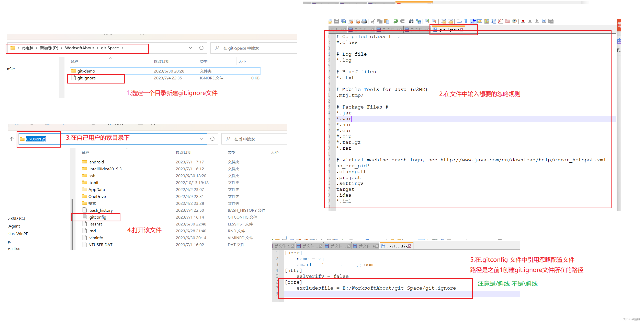The width and height of the screenshot is (644, 323).
Task: Click Save recorded macro icon
Action: pos(551,21)
